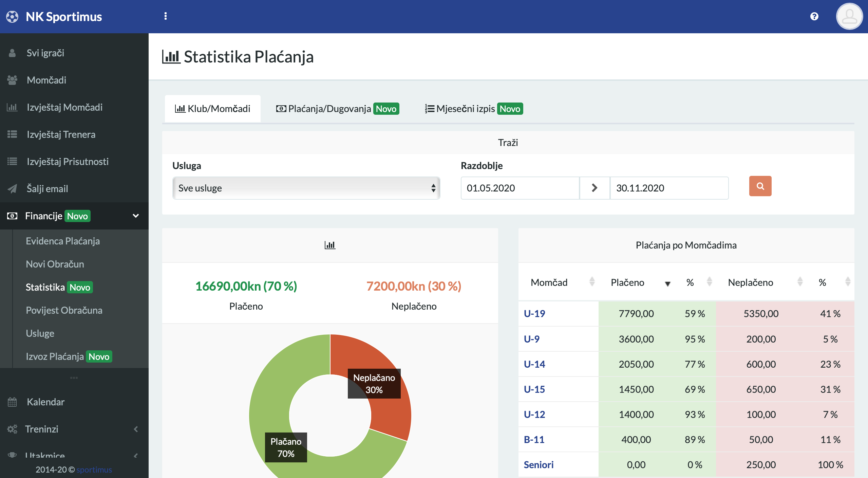Open Evidenca Plaćanja in sidebar
The image size is (868, 478).
[x=63, y=241]
